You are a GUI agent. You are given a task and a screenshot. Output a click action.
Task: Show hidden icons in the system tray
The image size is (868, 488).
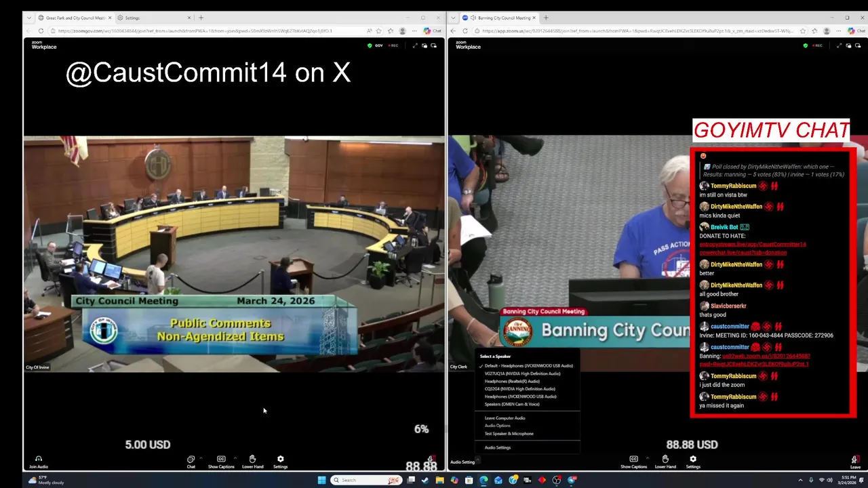[801, 480]
